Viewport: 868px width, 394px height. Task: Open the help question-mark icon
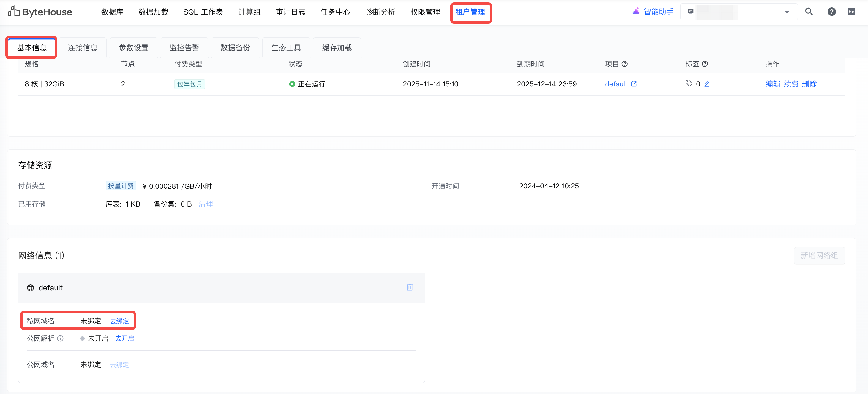pos(831,12)
